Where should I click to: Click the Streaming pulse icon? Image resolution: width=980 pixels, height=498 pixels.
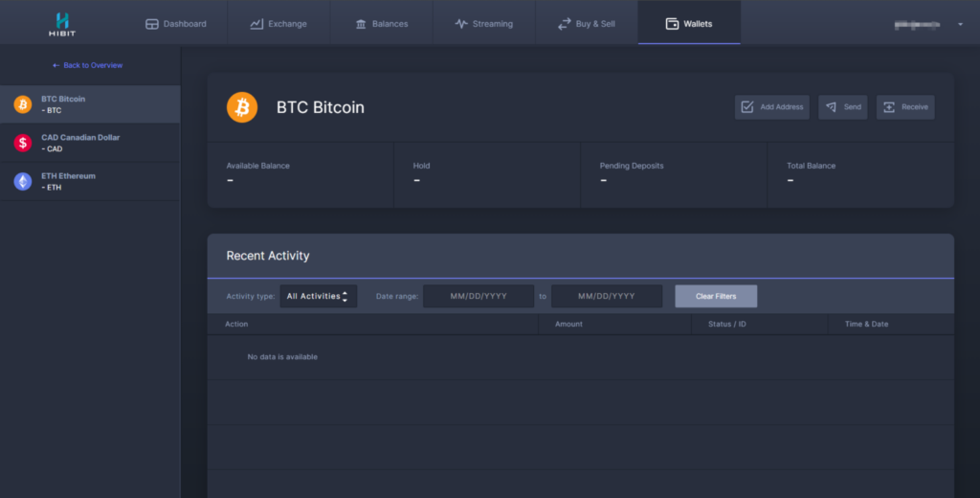point(461,24)
